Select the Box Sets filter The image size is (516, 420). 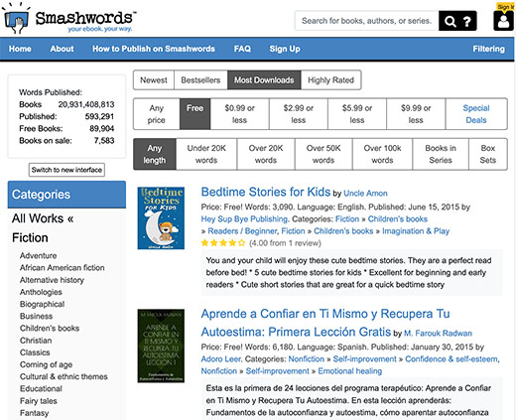point(488,154)
